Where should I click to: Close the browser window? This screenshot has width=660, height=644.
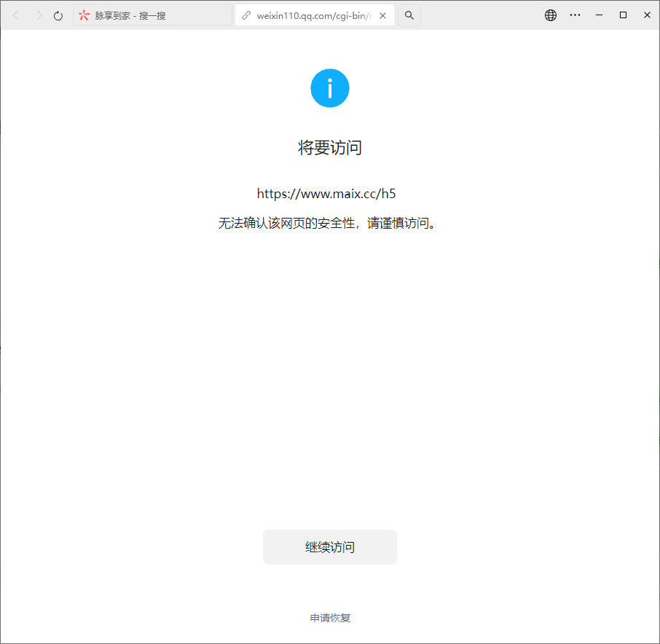pos(647,15)
